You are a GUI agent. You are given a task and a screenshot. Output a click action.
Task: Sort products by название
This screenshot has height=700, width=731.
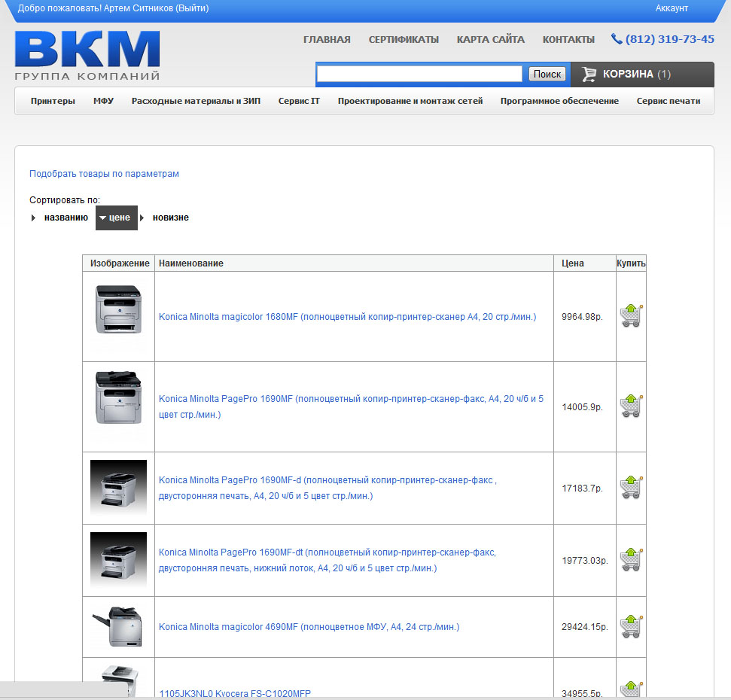65,218
